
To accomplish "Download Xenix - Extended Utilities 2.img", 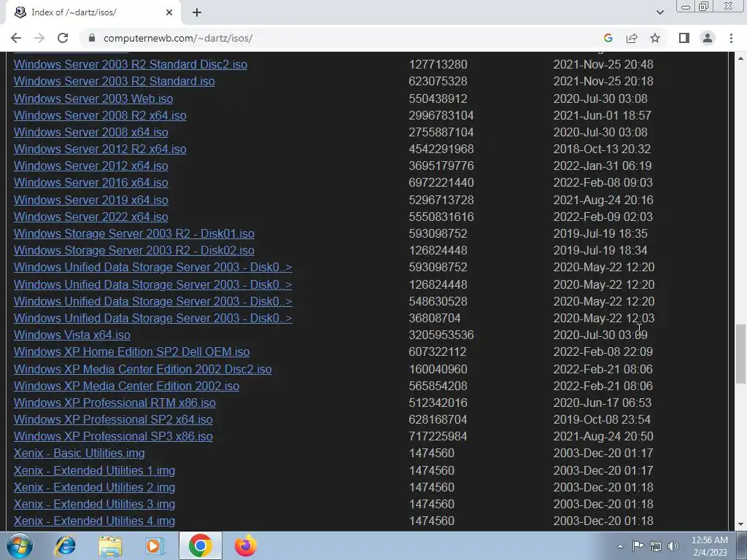I will pos(94,487).
